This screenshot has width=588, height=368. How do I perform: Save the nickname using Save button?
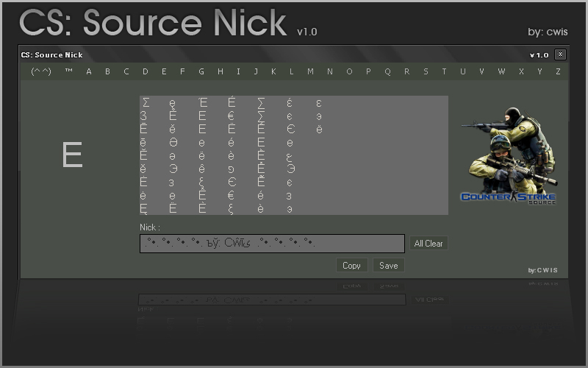pyautogui.click(x=388, y=265)
